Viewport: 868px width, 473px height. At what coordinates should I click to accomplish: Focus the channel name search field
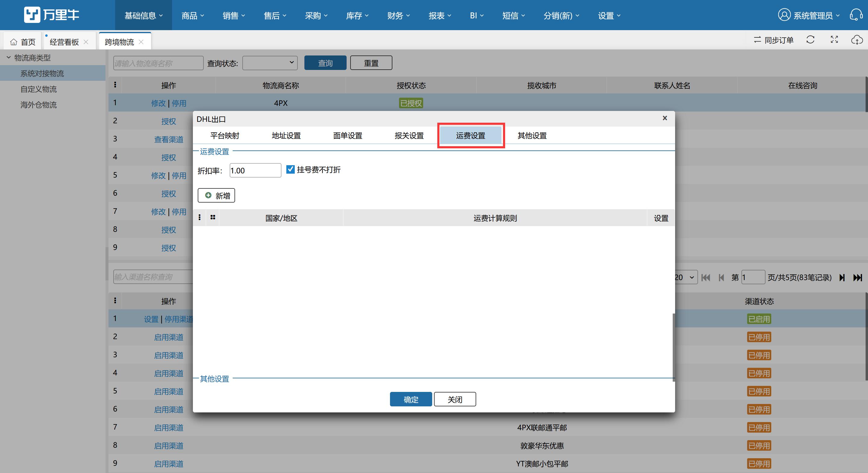pos(153,277)
